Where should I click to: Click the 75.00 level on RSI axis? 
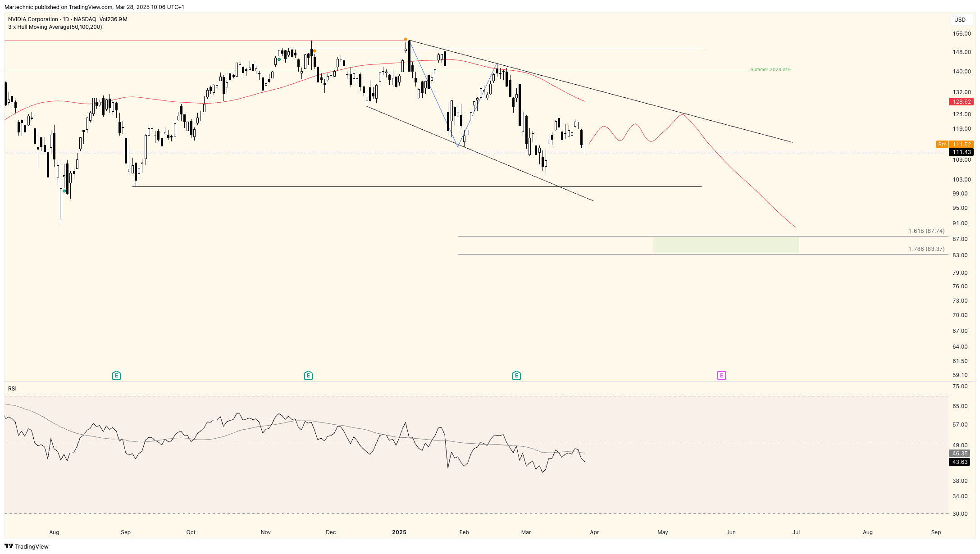960,386
